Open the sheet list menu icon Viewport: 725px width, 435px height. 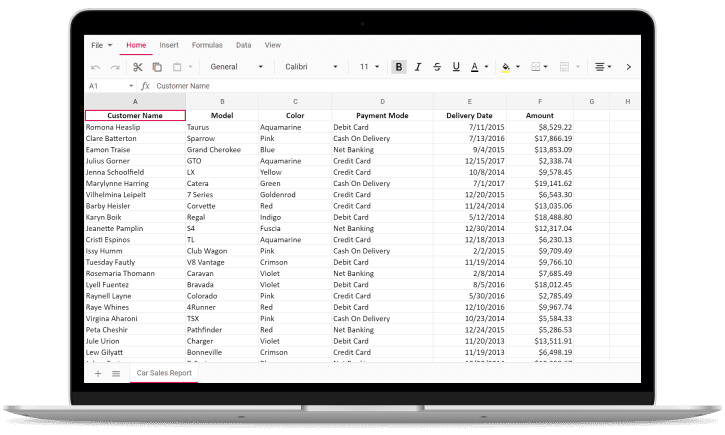(x=116, y=373)
